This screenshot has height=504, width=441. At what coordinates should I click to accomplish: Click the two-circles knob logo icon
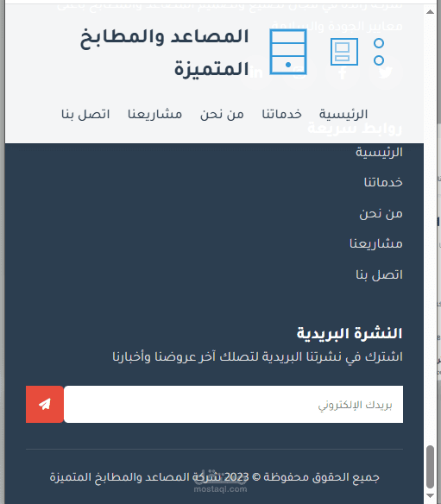[379, 52]
